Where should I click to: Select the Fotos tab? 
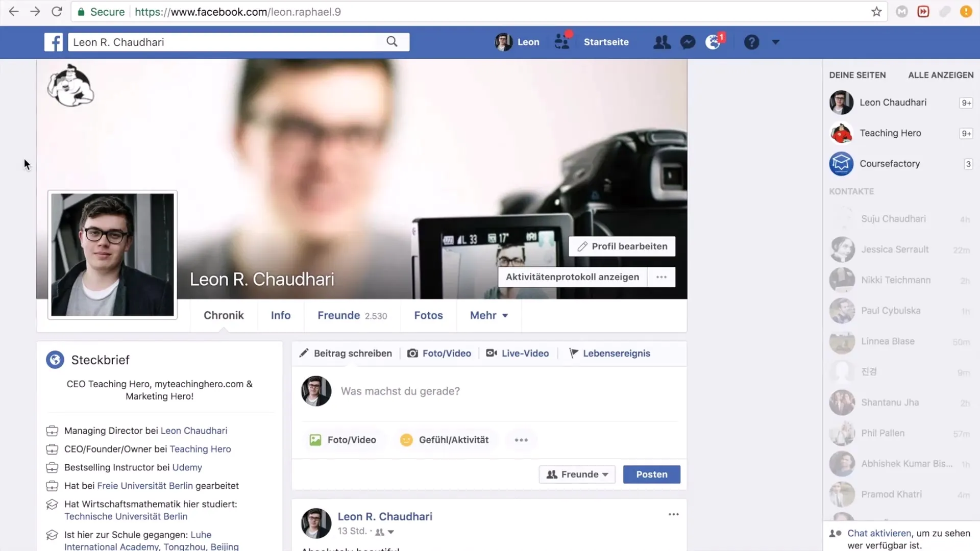[x=428, y=315]
